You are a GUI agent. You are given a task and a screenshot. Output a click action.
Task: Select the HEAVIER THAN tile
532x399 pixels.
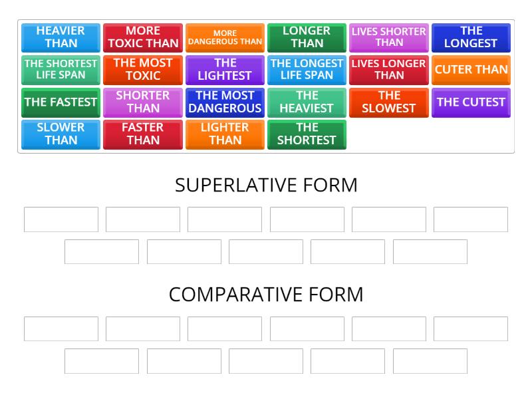(x=60, y=37)
